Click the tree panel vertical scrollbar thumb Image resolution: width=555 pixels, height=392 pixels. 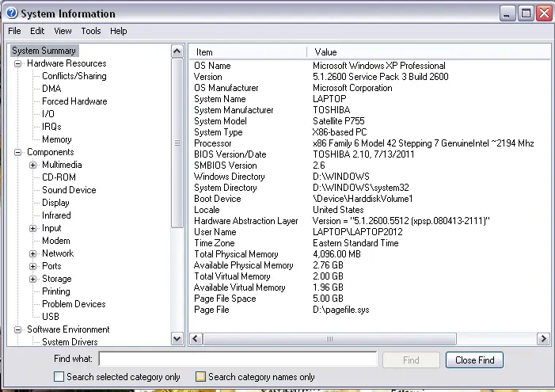[x=177, y=143]
